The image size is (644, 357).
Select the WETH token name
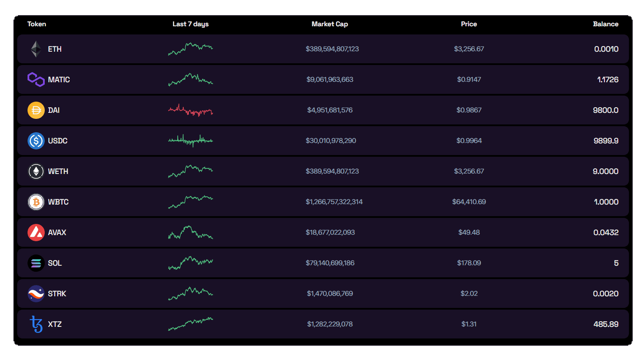click(x=58, y=171)
